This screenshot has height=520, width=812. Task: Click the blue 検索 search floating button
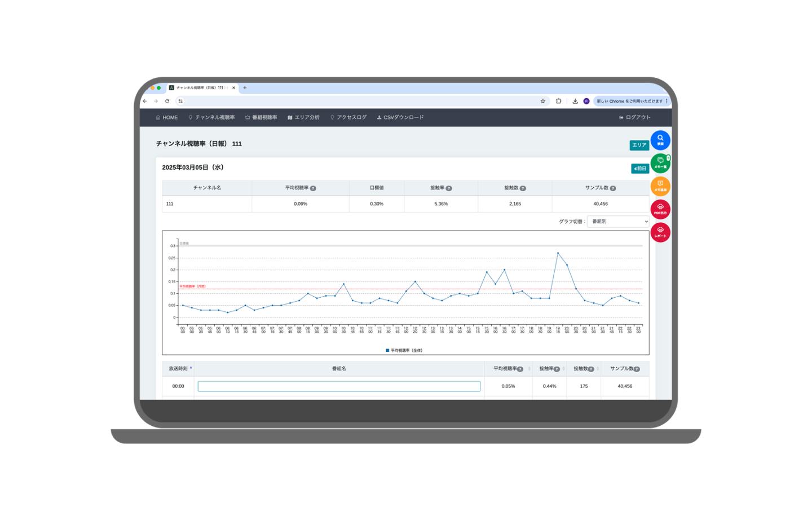[660, 140]
